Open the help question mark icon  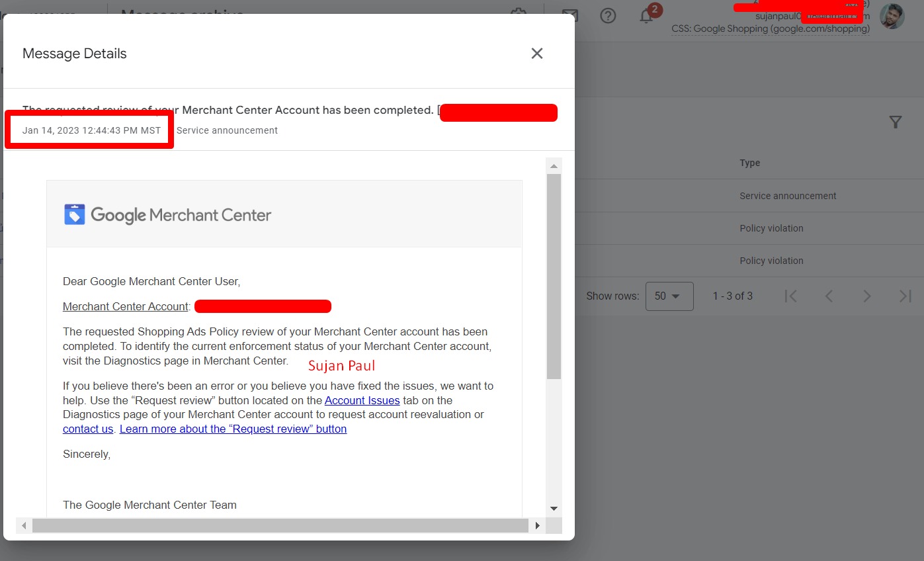pyautogui.click(x=608, y=16)
